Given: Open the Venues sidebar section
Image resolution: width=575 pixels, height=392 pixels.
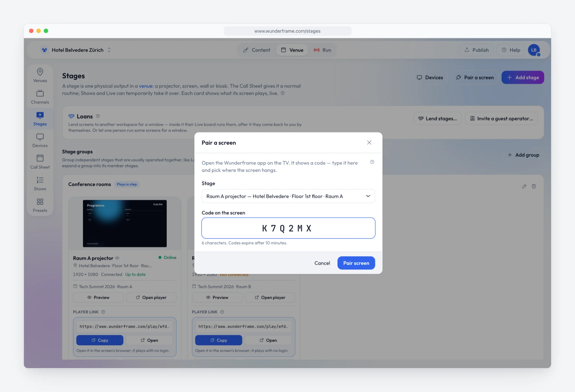Looking at the screenshot, I should pos(40,76).
